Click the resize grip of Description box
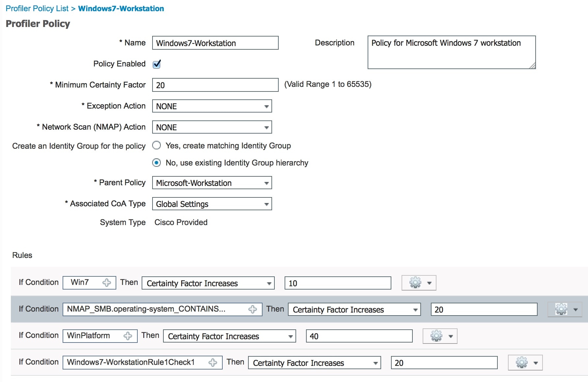This screenshot has height=382, width=588. pos(532,66)
